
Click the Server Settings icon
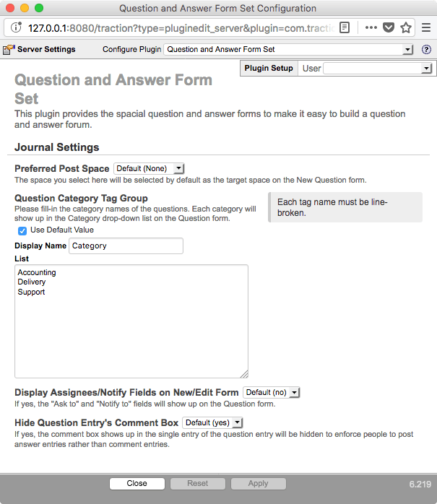tap(9, 50)
